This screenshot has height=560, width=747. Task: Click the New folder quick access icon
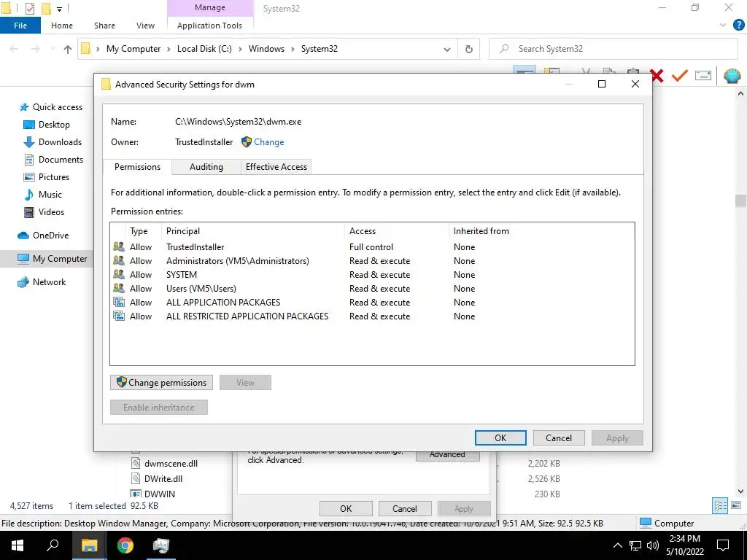46,9
